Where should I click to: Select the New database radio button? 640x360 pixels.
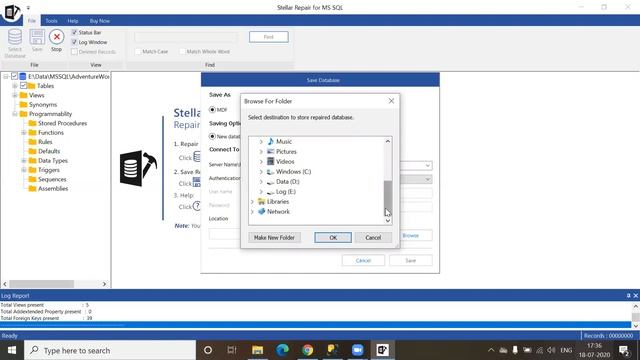point(212,136)
